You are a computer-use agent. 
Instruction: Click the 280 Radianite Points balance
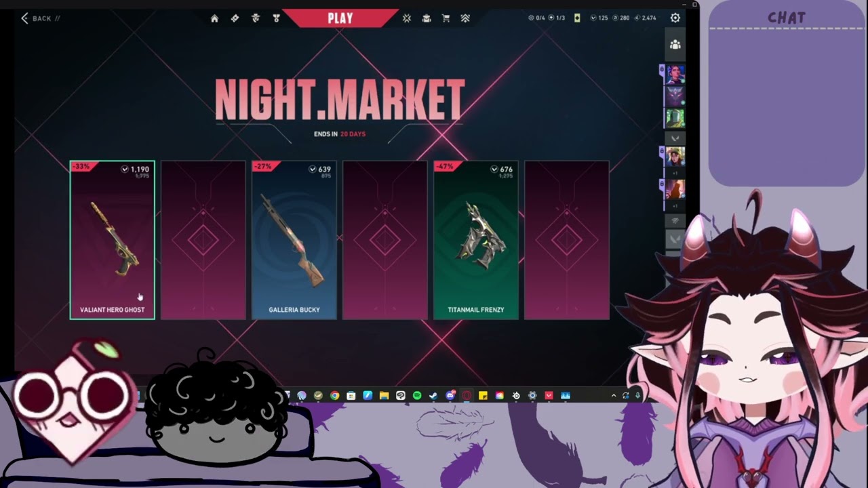point(620,18)
